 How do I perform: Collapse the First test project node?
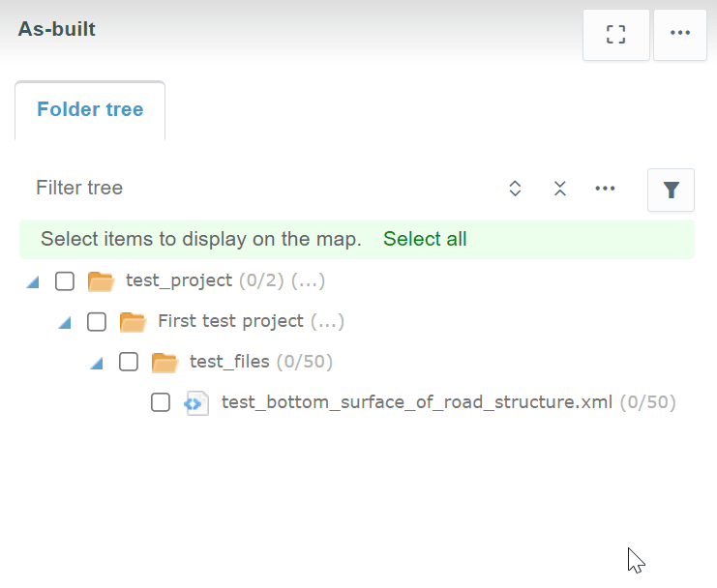point(66,322)
